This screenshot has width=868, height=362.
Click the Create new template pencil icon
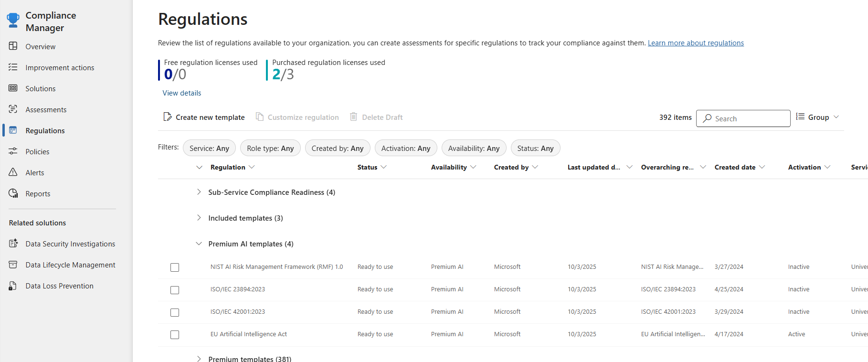pyautogui.click(x=167, y=117)
